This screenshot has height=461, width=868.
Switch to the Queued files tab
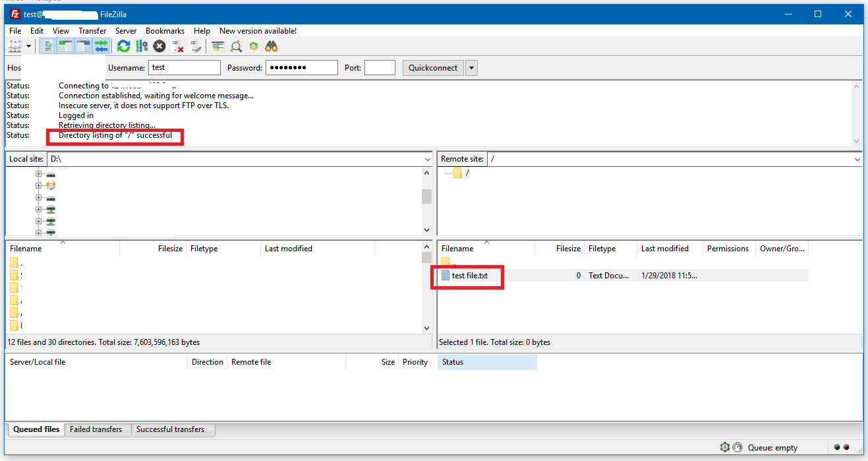pyautogui.click(x=36, y=429)
